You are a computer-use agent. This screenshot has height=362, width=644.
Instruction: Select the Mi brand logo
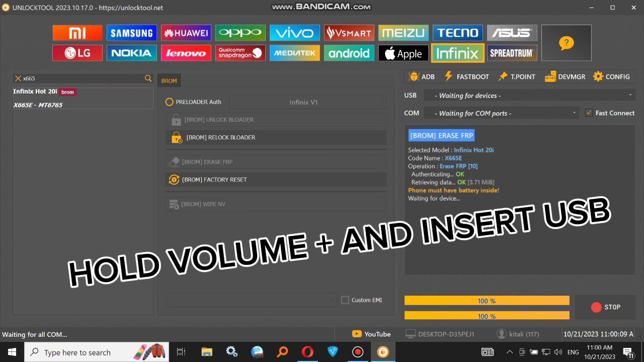pos(77,33)
